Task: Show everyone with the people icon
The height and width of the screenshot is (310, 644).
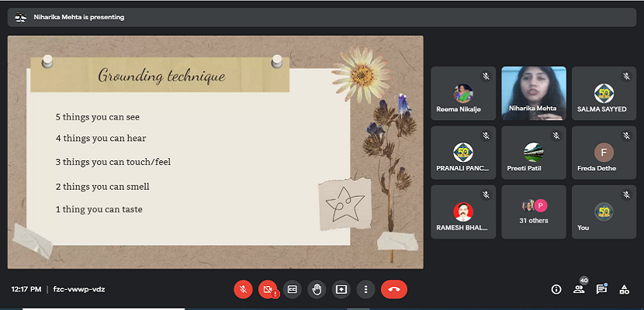Action: [579, 290]
